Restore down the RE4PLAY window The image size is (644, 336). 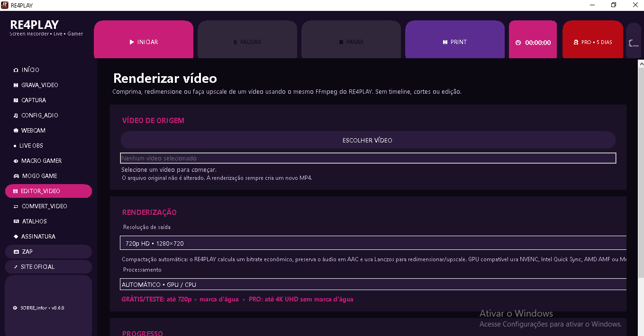point(614,5)
